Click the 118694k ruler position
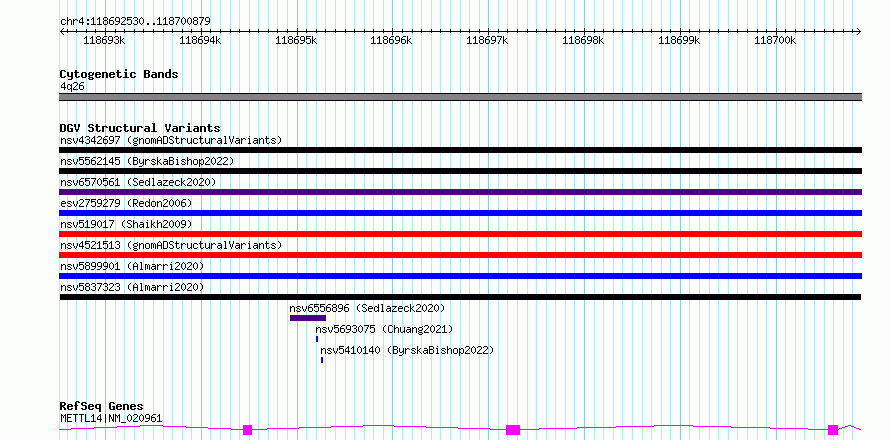Viewport: 890px width, 440px height. tap(200, 40)
